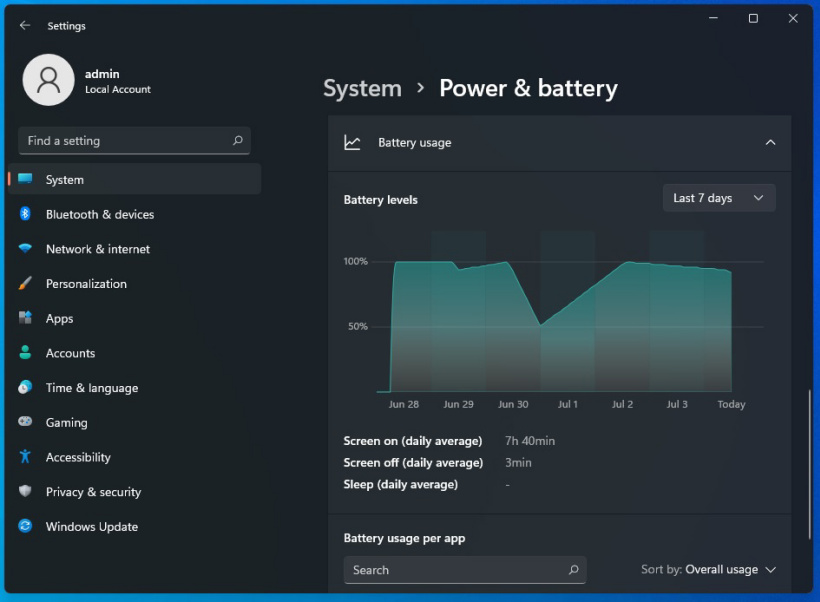Open Accounts settings

tap(70, 353)
